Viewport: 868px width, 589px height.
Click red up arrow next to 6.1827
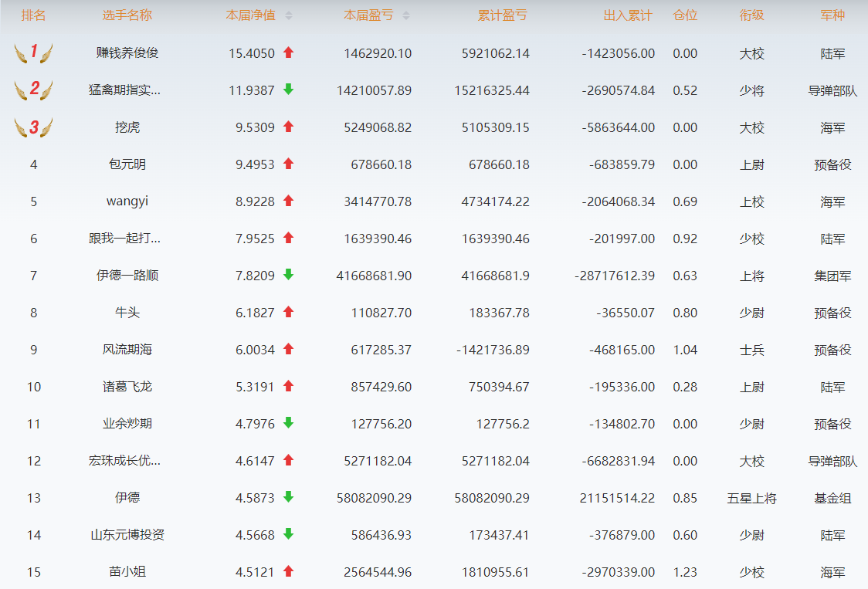coord(288,312)
